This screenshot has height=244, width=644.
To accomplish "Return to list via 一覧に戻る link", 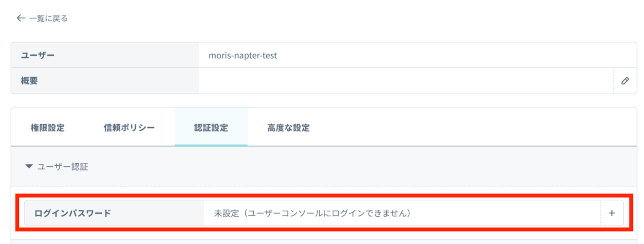I will [x=48, y=18].
